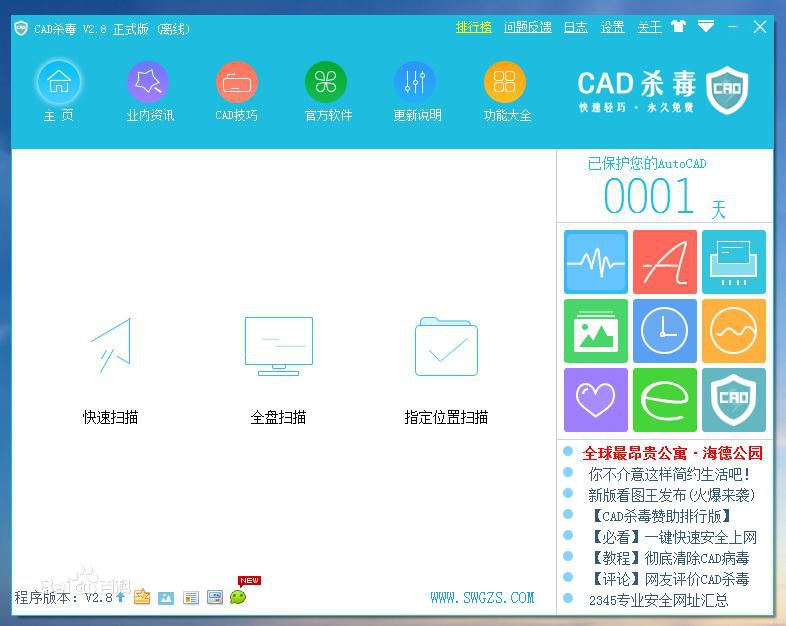Click the green picture tile
This screenshot has height=626, width=786.
(596, 331)
